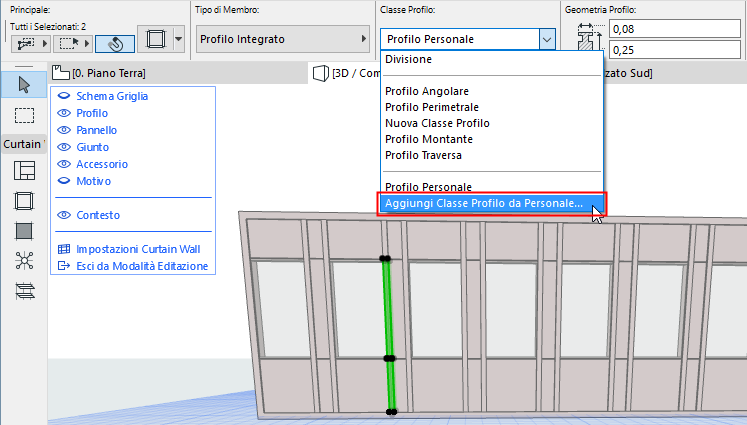Toggle visibility eye for Contesto
Viewport: 747px width, 425px height.
[x=64, y=215]
